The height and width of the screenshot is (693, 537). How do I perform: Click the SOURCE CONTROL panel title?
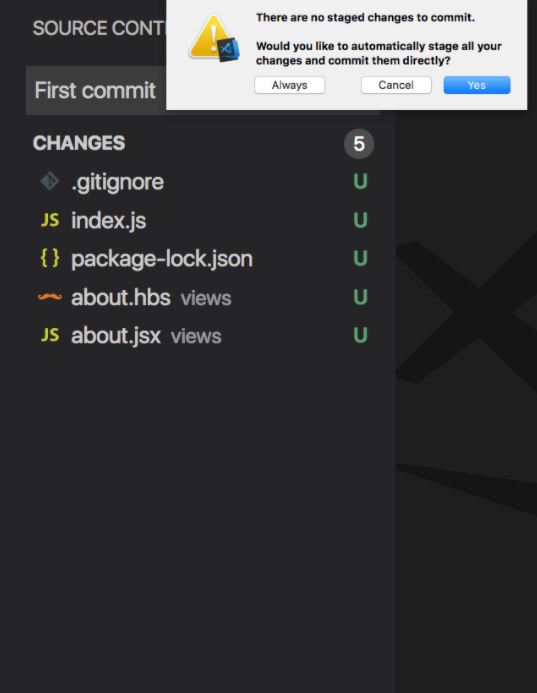pyautogui.click(x=99, y=28)
